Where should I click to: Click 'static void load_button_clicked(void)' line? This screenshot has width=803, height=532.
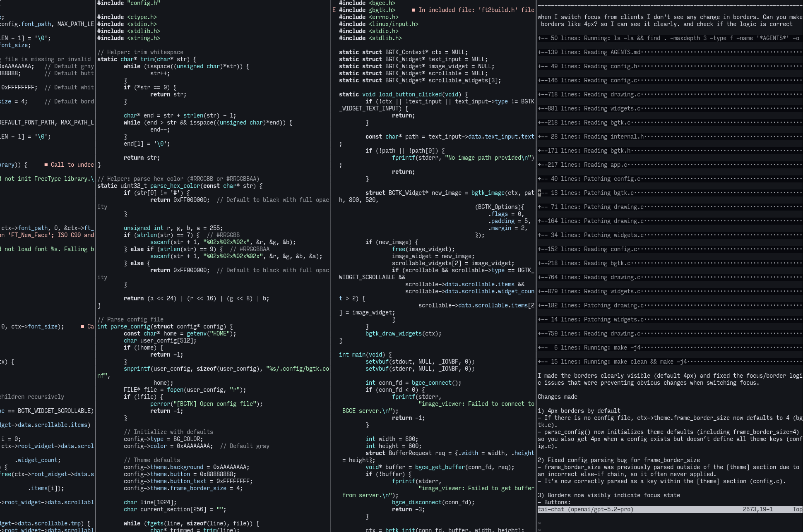(x=404, y=94)
